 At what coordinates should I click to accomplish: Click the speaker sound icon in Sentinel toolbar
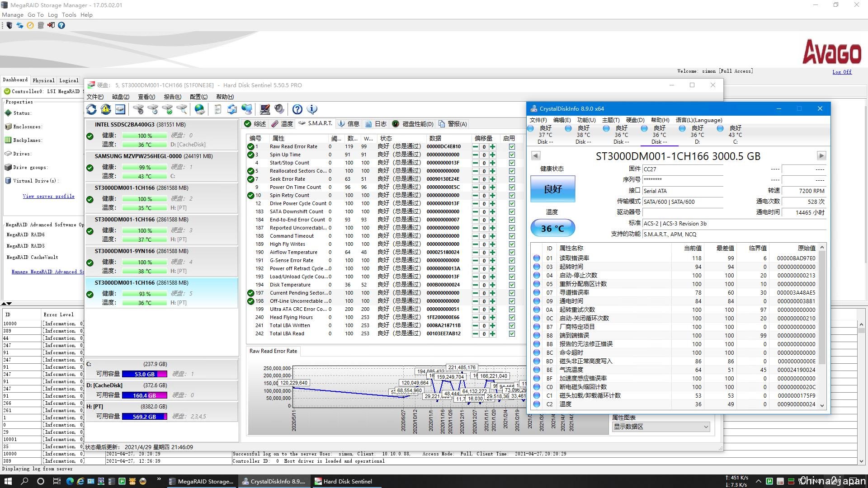click(279, 109)
